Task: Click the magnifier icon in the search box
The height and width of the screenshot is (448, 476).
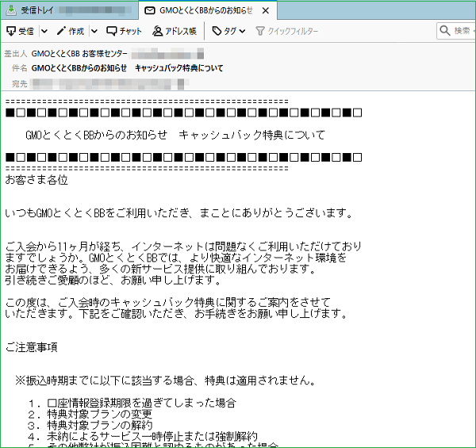Action: [x=445, y=31]
